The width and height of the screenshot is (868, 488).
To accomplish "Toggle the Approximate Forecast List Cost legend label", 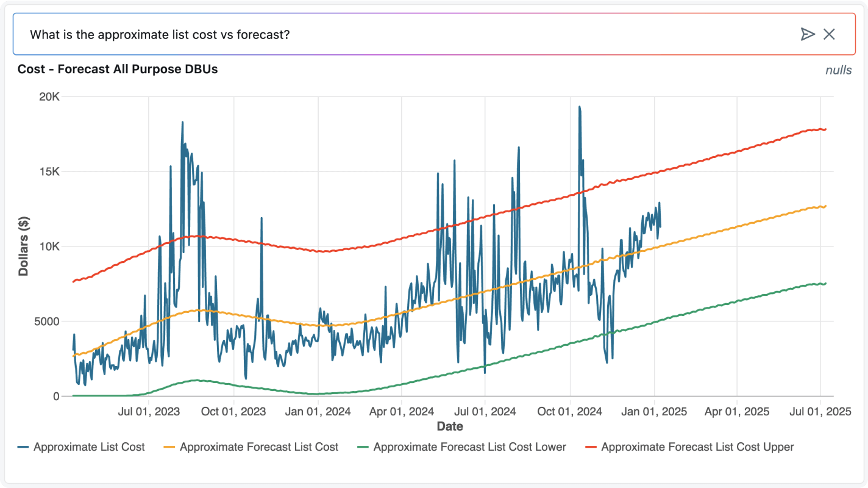I will tap(259, 447).
